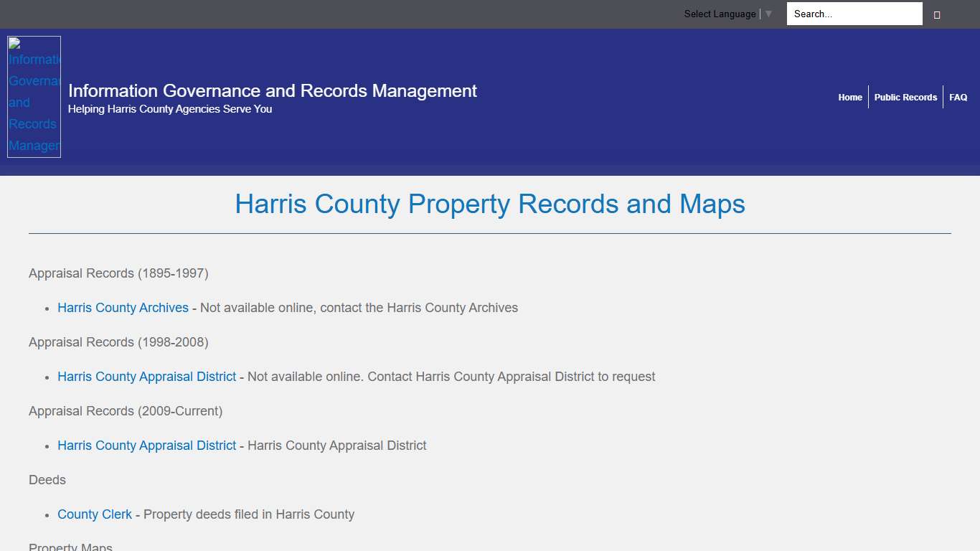Open the County Clerk deeds link
The width and height of the screenshot is (980, 551).
click(x=94, y=514)
